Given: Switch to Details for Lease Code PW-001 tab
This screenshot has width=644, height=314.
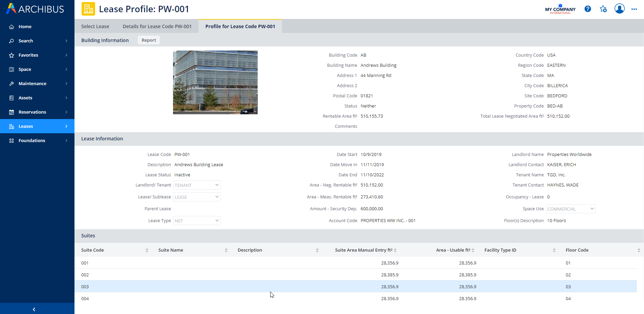Looking at the screenshot, I should click(x=157, y=26).
